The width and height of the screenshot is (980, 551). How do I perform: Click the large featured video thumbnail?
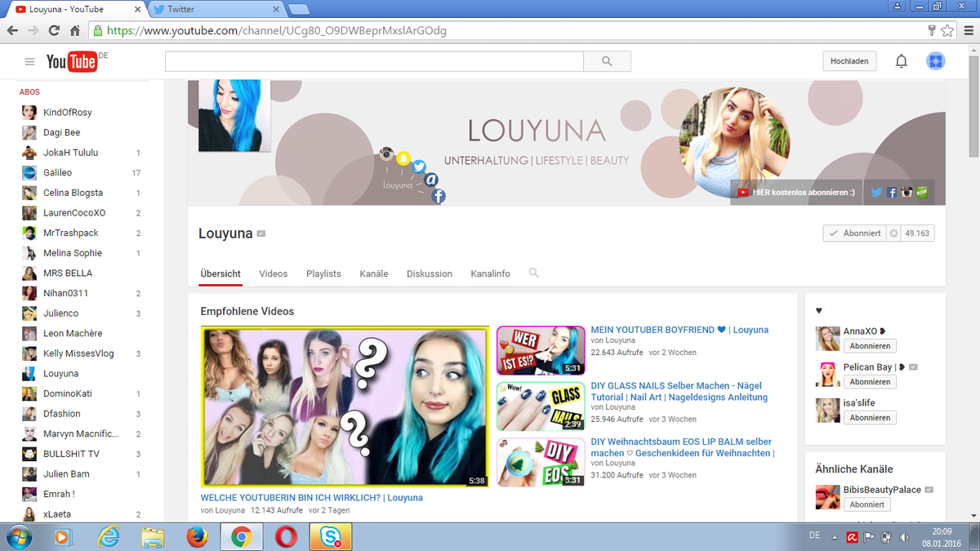[345, 407]
